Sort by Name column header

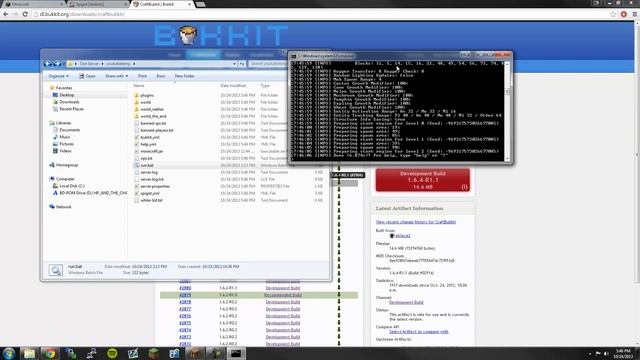click(x=139, y=86)
